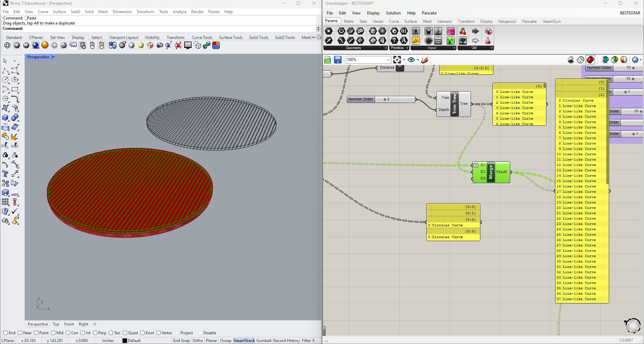Toggle the Int osnap checkbox
The width and height of the screenshot is (644, 344).
click(x=83, y=333)
